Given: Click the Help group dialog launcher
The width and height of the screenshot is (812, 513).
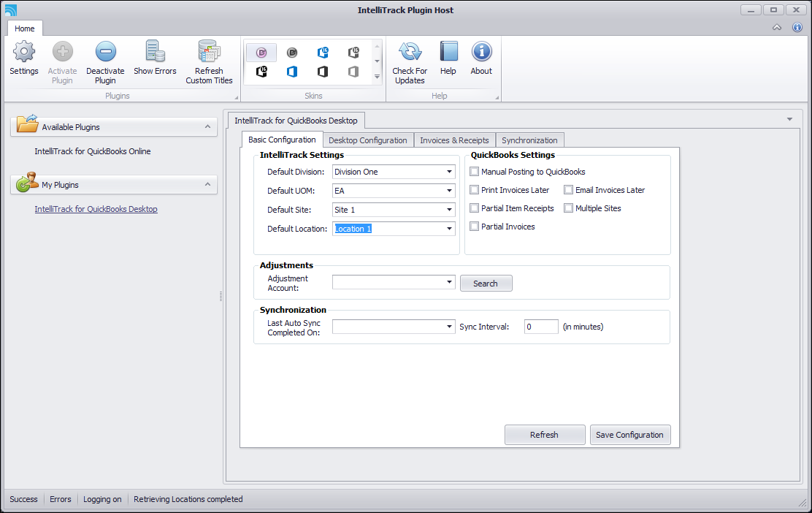Looking at the screenshot, I should click(497, 97).
